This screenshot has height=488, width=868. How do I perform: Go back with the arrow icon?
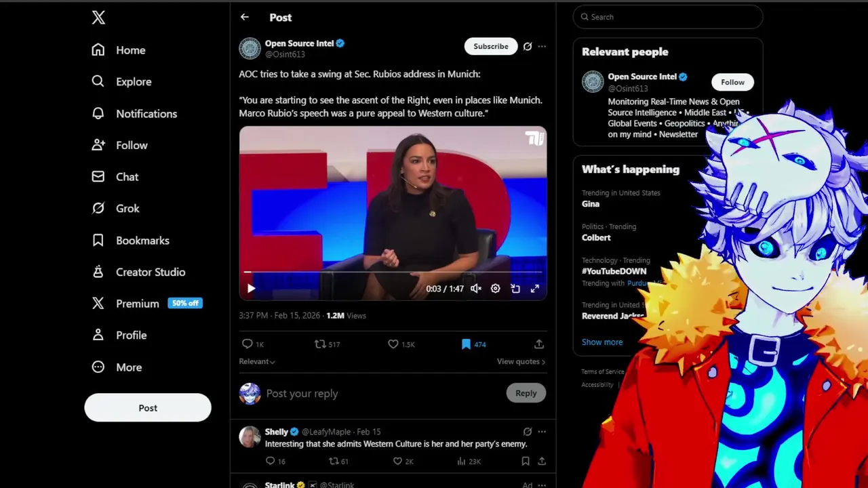(245, 17)
